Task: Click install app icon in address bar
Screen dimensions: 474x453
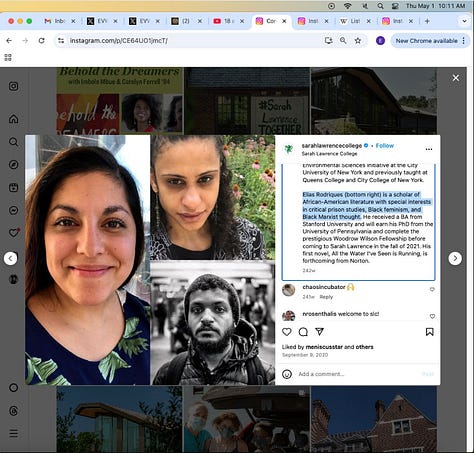Action: click(328, 40)
